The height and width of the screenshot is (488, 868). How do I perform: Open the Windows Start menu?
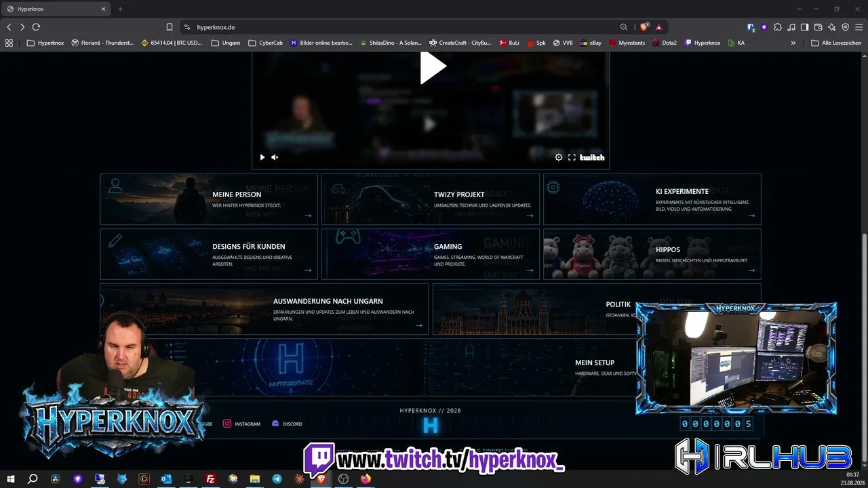pyautogui.click(x=11, y=479)
